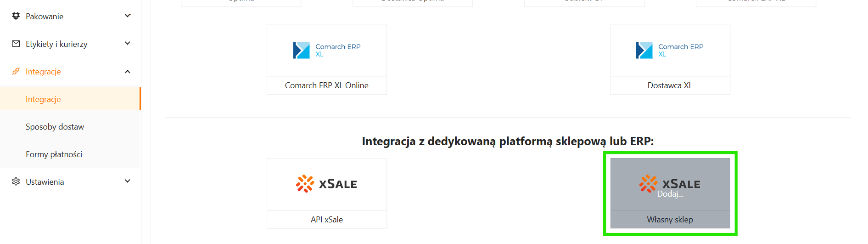The height and width of the screenshot is (244, 868).
Task: Open the Integracje submenu item
Action: (x=43, y=99)
